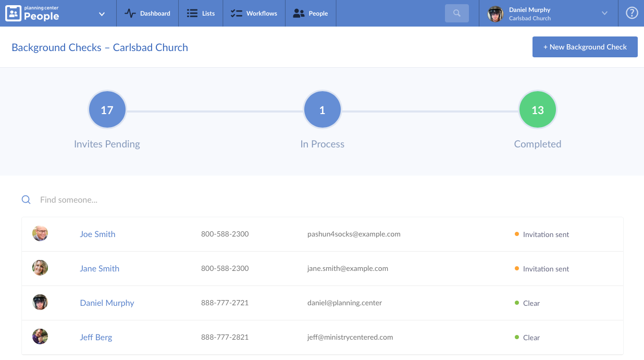Open Jeff Berg's profile link
644x360 pixels.
click(96, 337)
